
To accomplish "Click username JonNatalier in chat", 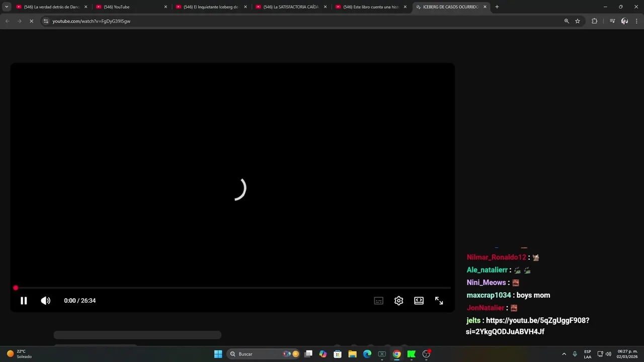I will pos(486,308).
